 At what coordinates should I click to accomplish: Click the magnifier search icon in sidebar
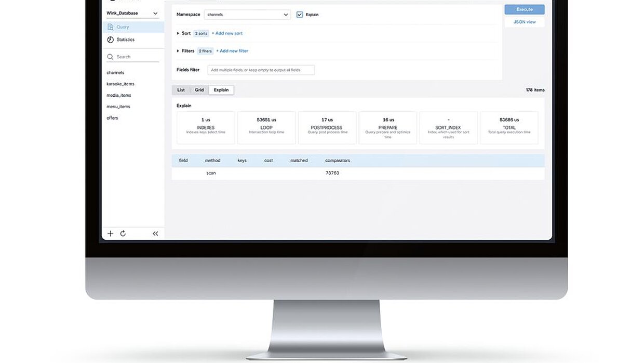point(110,57)
